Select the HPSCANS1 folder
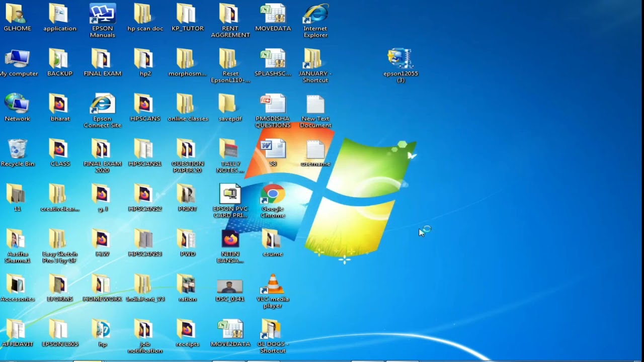 (145, 153)
